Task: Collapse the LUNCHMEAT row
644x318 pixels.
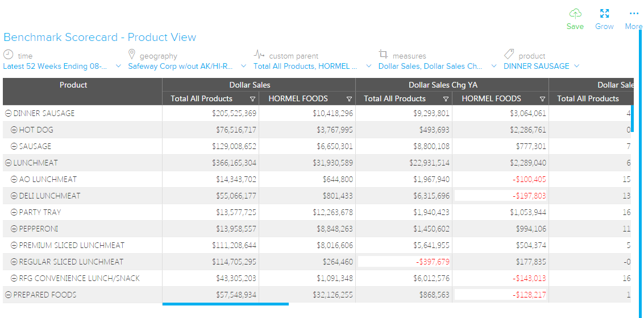Action: (x=9, y=163)
